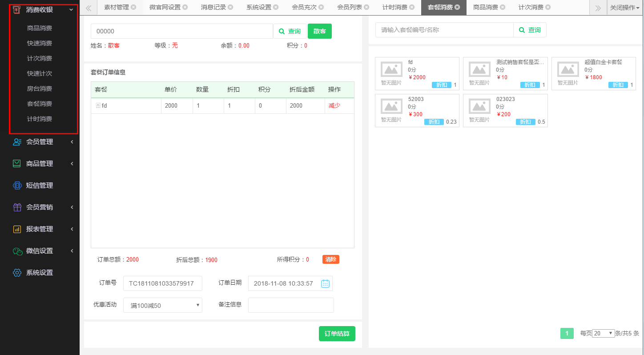Viewport: 644px width, 355px height.
Task: Open the 关闭操作 dropdown
Action: (x=625, y=8)
